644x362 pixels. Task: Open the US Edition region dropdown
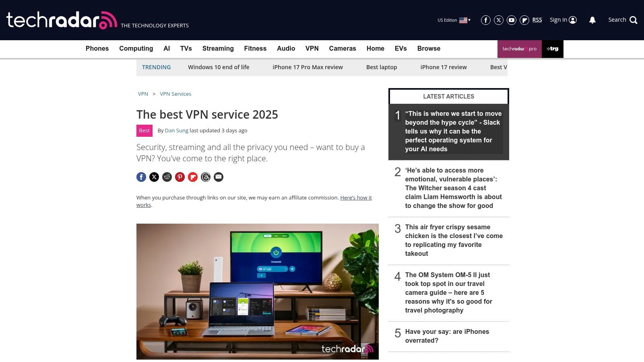(454, 20)
